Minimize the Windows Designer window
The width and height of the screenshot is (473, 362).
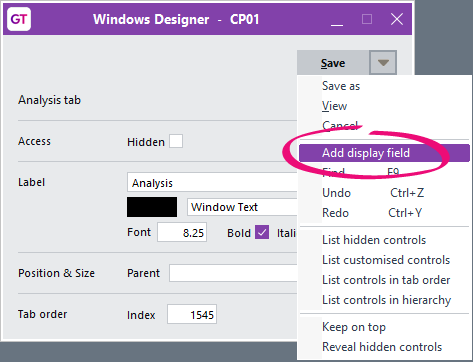click(x=337, y=19)
